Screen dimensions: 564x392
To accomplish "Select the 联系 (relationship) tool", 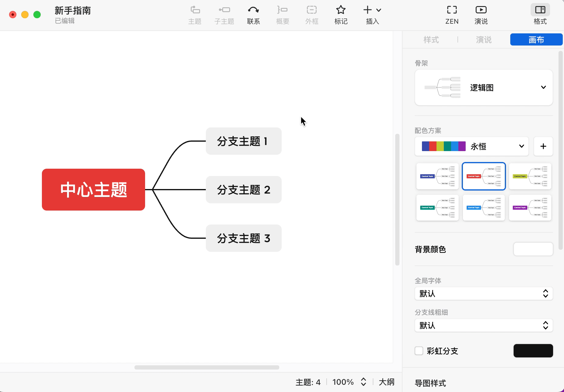I will click(x=253, y=14).
